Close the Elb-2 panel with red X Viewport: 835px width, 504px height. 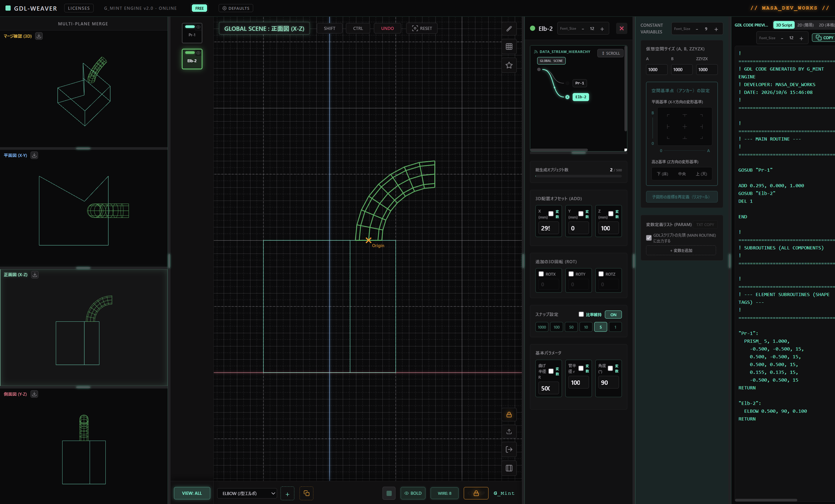622,29
